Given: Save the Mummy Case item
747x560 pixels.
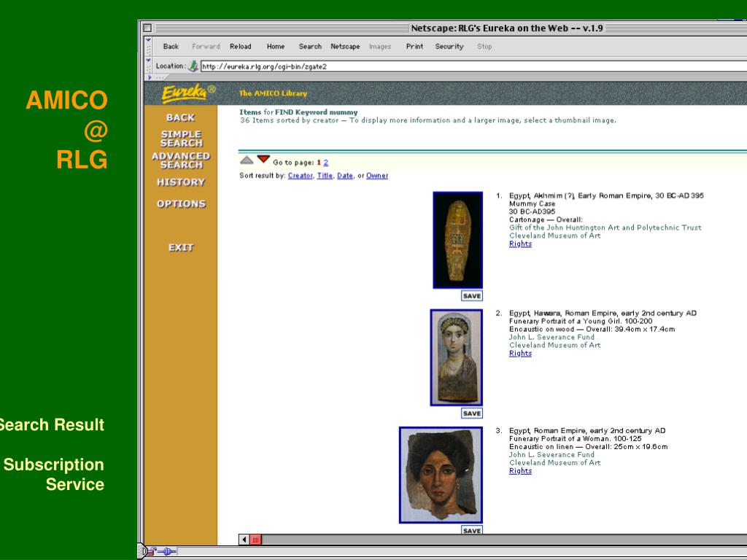Looking at the screenshot, I should pyautogui.click(x=472, y=296).
